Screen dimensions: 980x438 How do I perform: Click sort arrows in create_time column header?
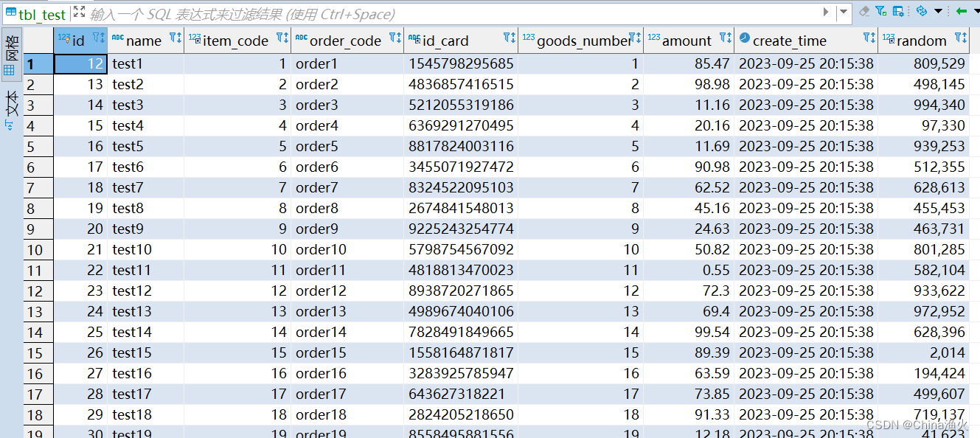click(874, 38)
